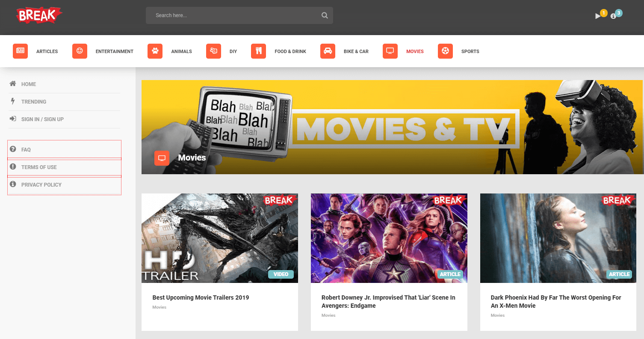This screenshot has height=339, width=644.
Task: Open the Best Upcoming Movie Trailers 2019 article
Action: [x=201, y=297]
